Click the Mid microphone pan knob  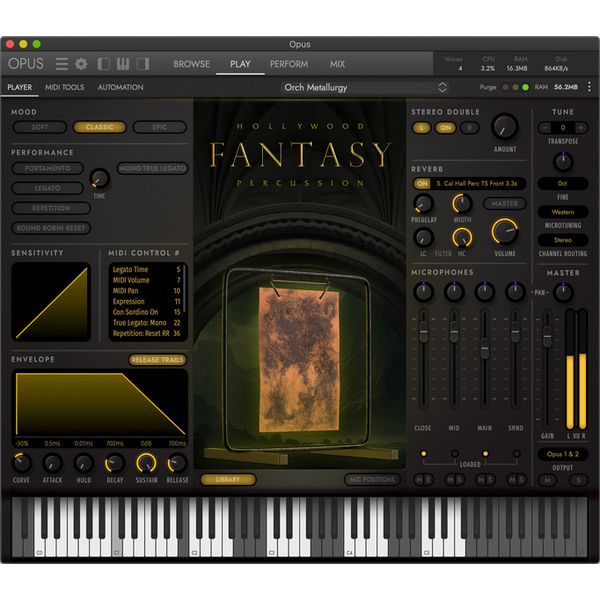(x=454, y=292)
